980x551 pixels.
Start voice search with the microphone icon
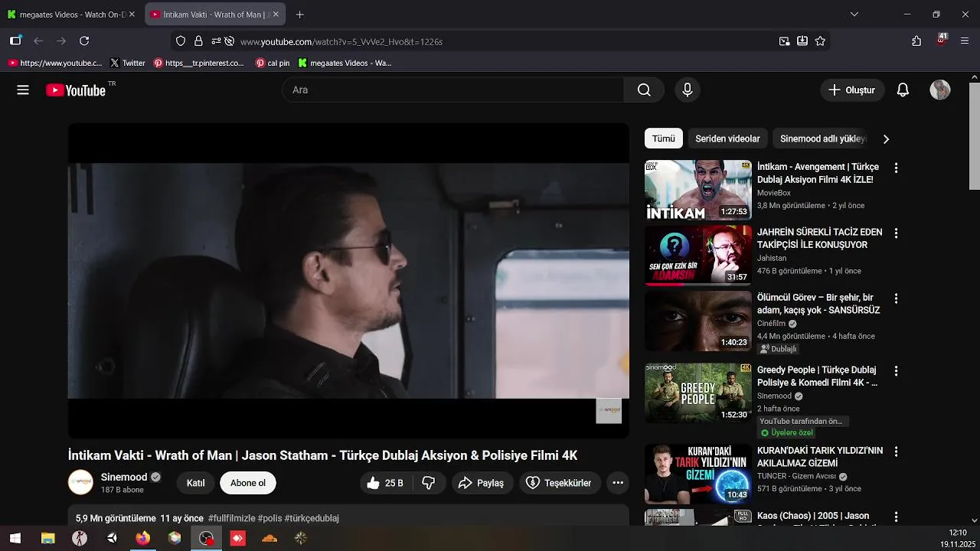point(688,90)
